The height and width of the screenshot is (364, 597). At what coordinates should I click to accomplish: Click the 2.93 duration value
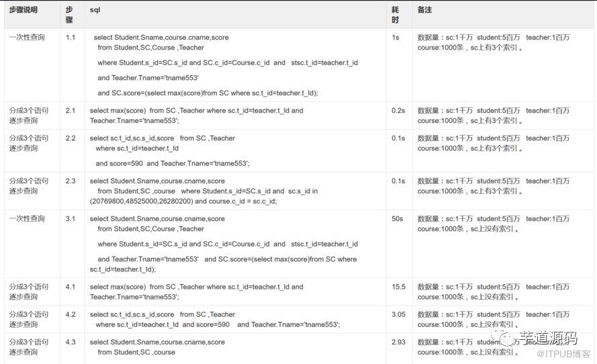click(x=399, y=342)
